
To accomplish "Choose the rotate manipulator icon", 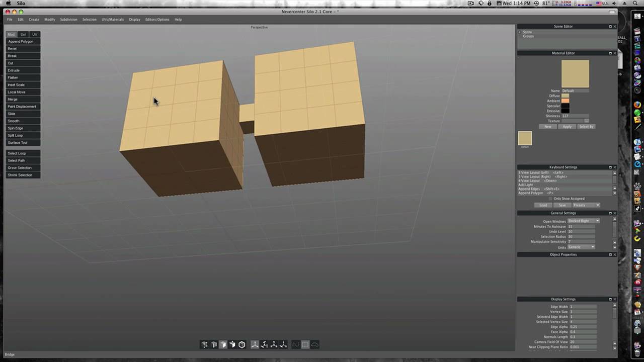I will pos(264,344).
